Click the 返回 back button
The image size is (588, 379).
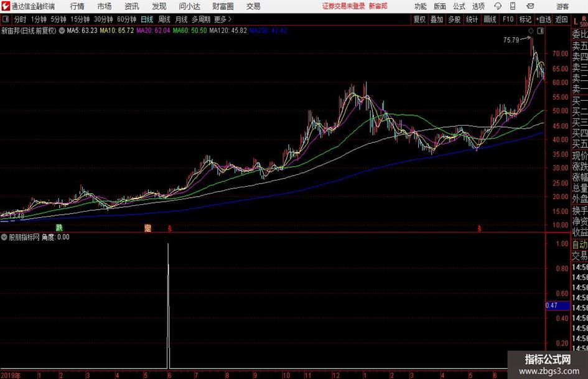561,19
